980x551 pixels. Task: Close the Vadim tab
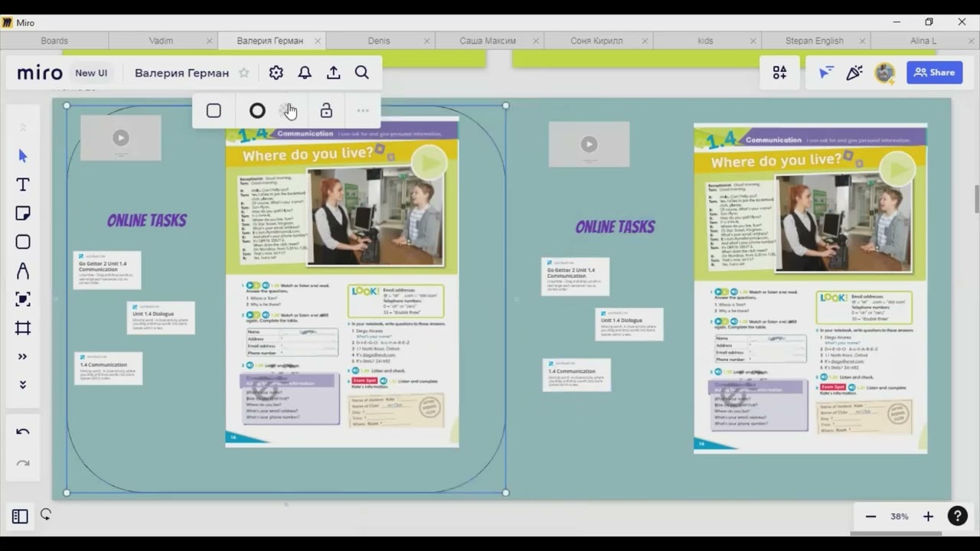pos(209,41)
